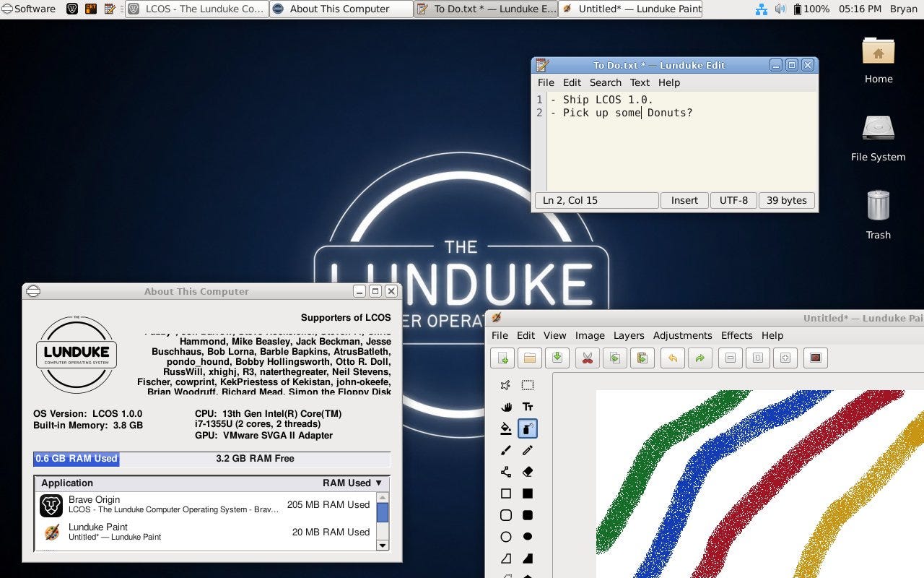This screenshot has width=924, height=578.
Task: Choose the Eraser tool
Action: point(528,472)
